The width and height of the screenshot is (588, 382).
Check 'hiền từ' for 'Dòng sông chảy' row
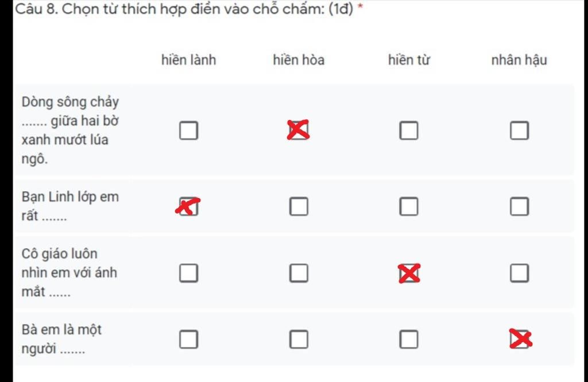pos(409,130)
